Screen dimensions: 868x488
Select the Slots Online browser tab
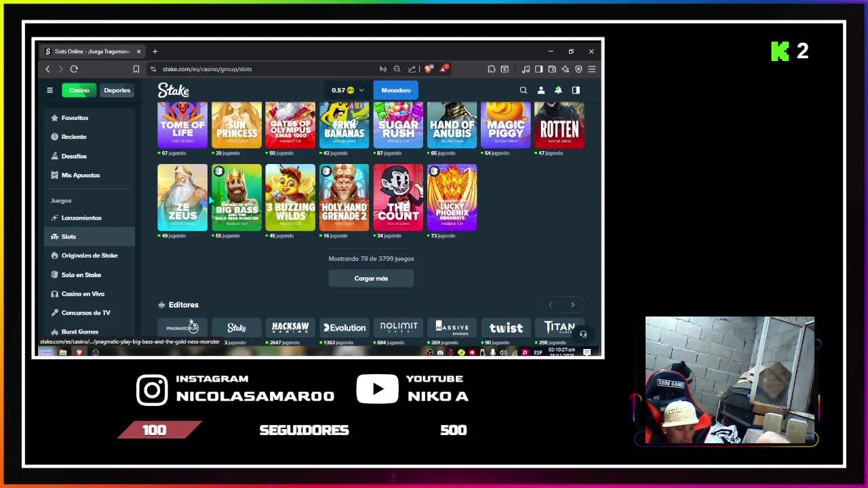tap(92, 52)
